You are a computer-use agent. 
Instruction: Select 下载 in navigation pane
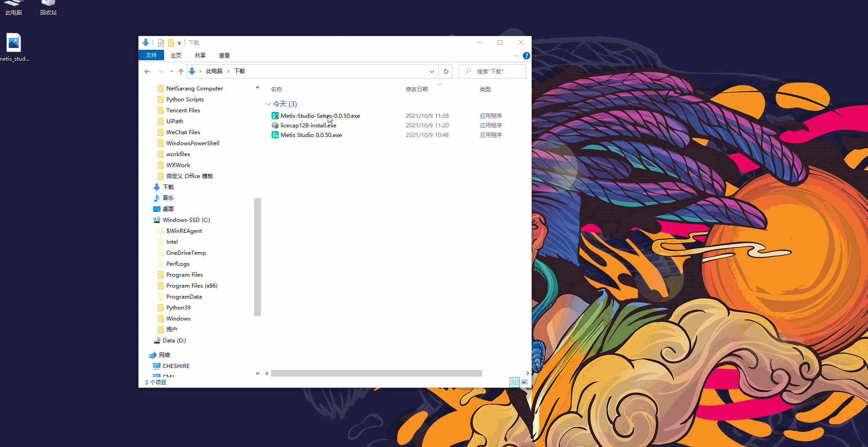click(168, 187)
